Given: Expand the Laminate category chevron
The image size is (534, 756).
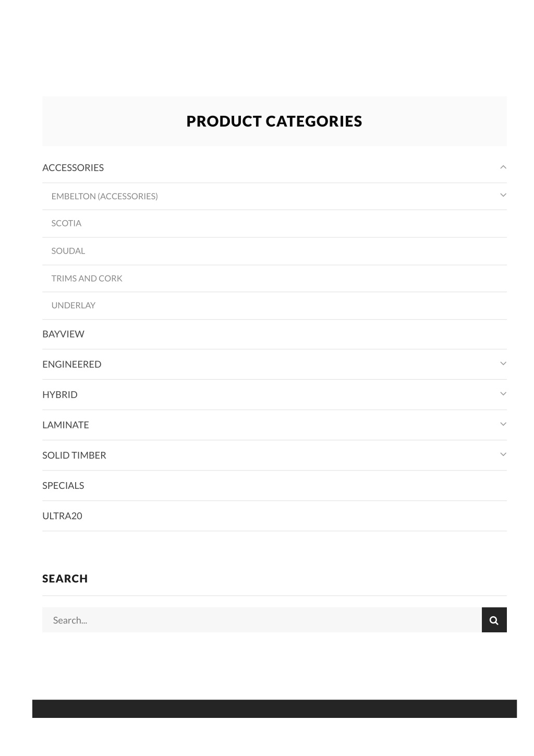Looking at the screenshot, I should pyautogui.click(x=503, y=424).
